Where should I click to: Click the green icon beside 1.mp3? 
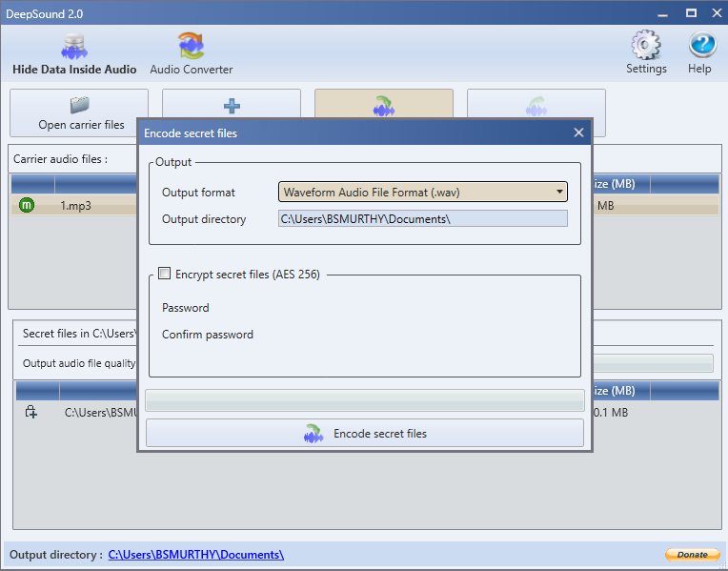click(x=27, y=205)
